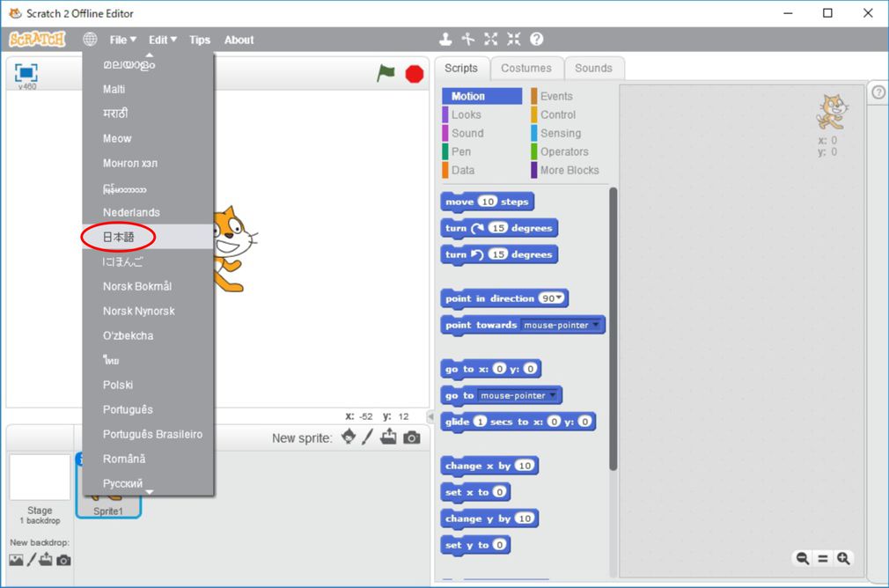Select the Operators block category
Image resolution: width=889 pixels, height=588 pixels.
click(x=569, y=151)
